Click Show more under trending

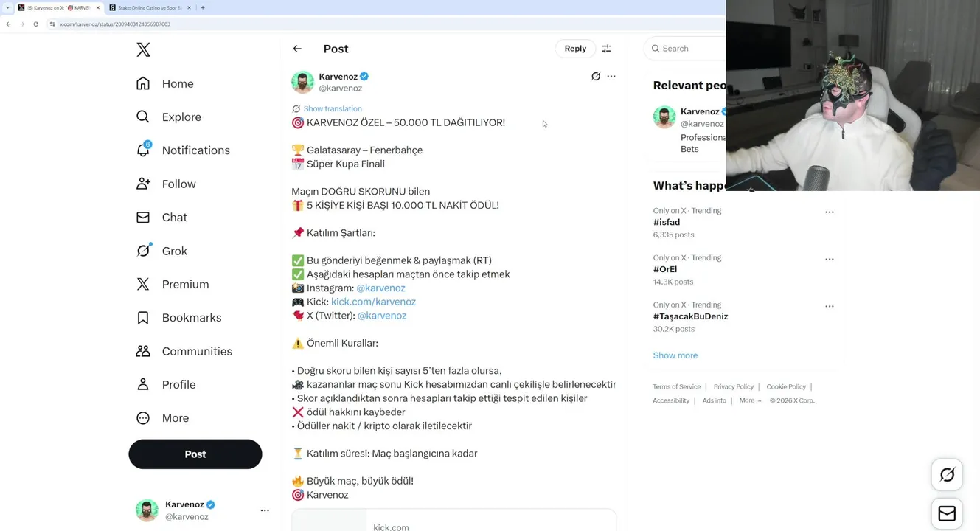click(x=675, y=355)
